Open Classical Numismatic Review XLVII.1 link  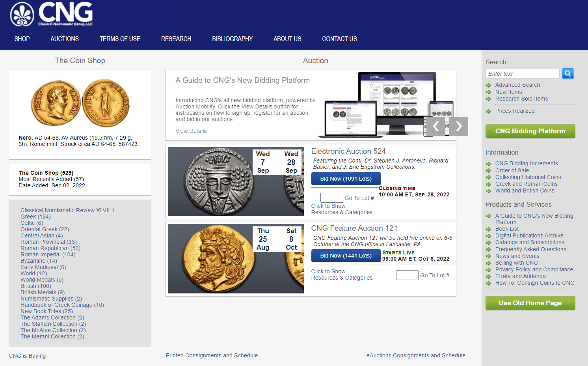(67, 210)
